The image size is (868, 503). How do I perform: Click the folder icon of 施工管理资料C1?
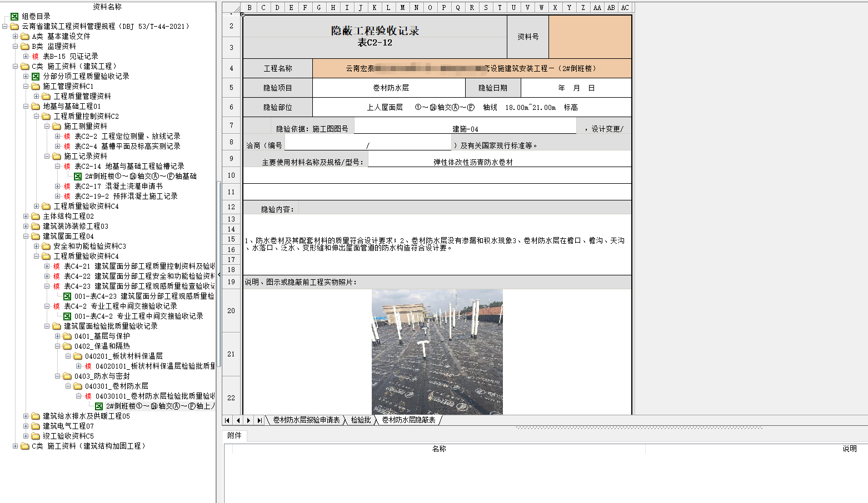[36, 87]
